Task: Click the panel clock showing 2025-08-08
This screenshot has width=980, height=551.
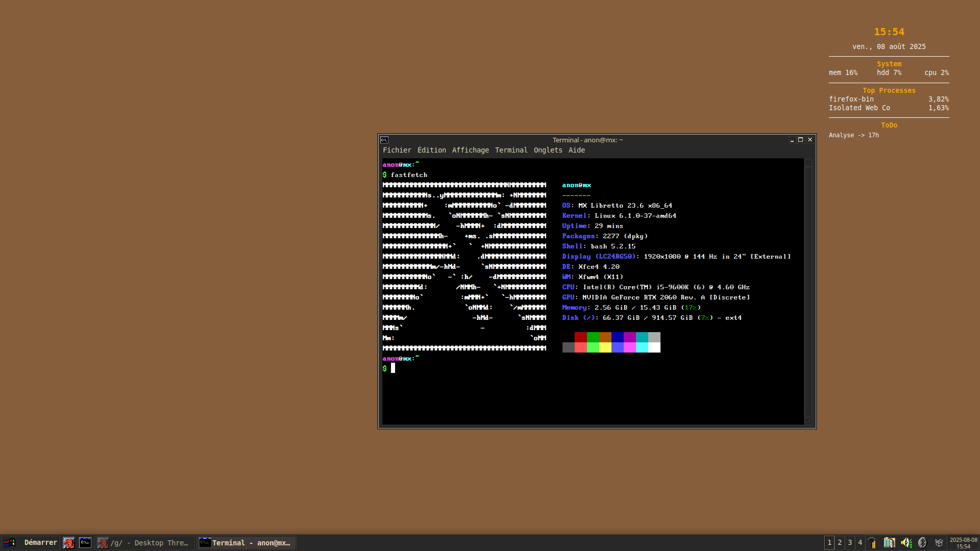Action: [x=963, y=543]
